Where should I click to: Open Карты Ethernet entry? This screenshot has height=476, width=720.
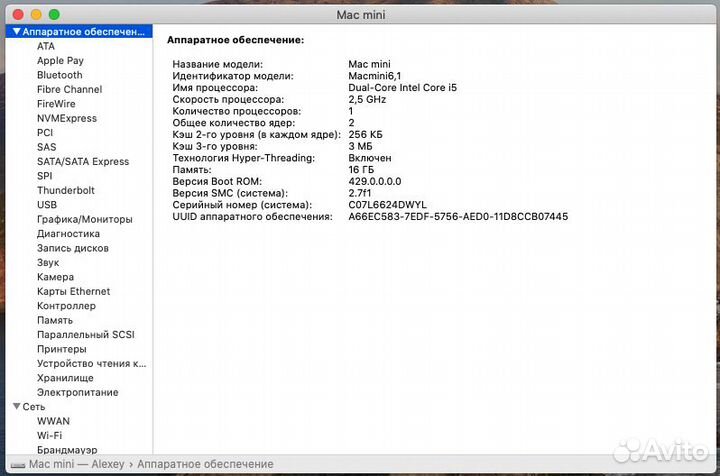coord(73,291)
